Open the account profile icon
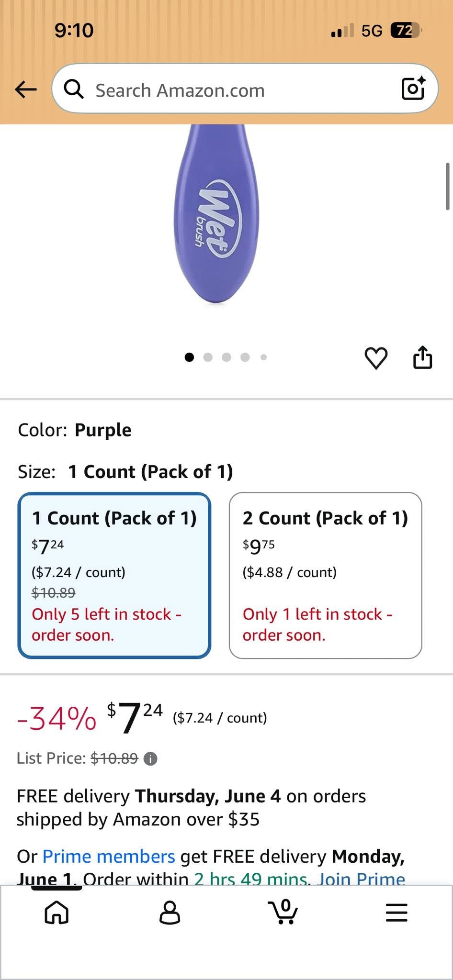 (x=170, y=912)
